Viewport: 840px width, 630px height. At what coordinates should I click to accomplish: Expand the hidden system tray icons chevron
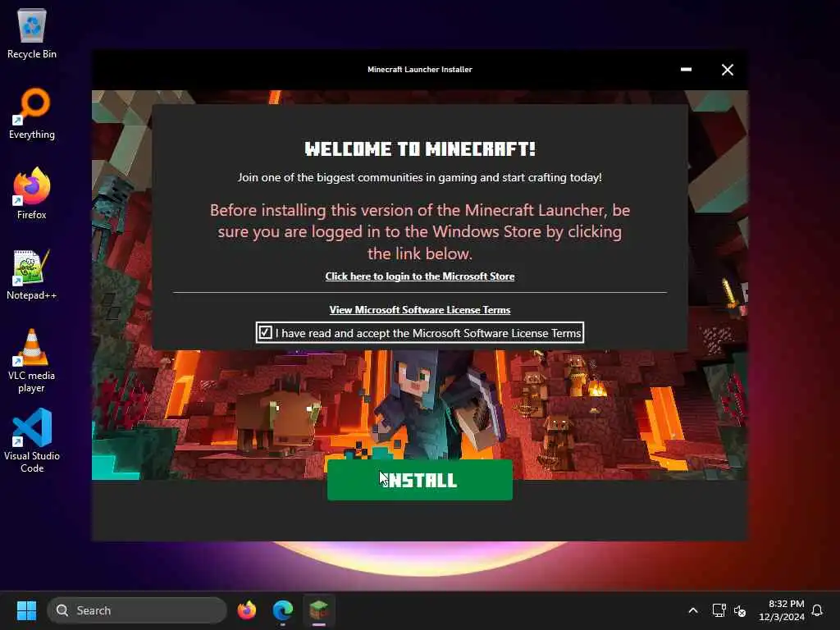pos(692,610)
